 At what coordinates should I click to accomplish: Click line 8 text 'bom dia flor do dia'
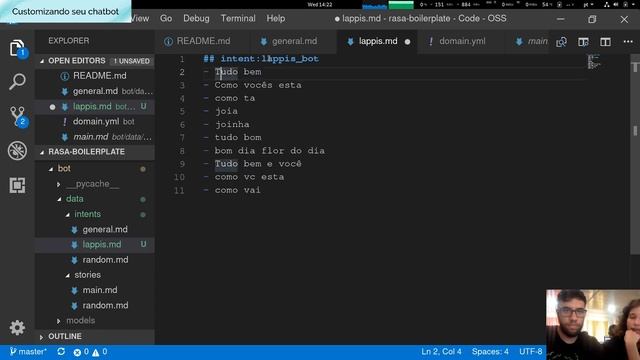(x=269, y=151)
